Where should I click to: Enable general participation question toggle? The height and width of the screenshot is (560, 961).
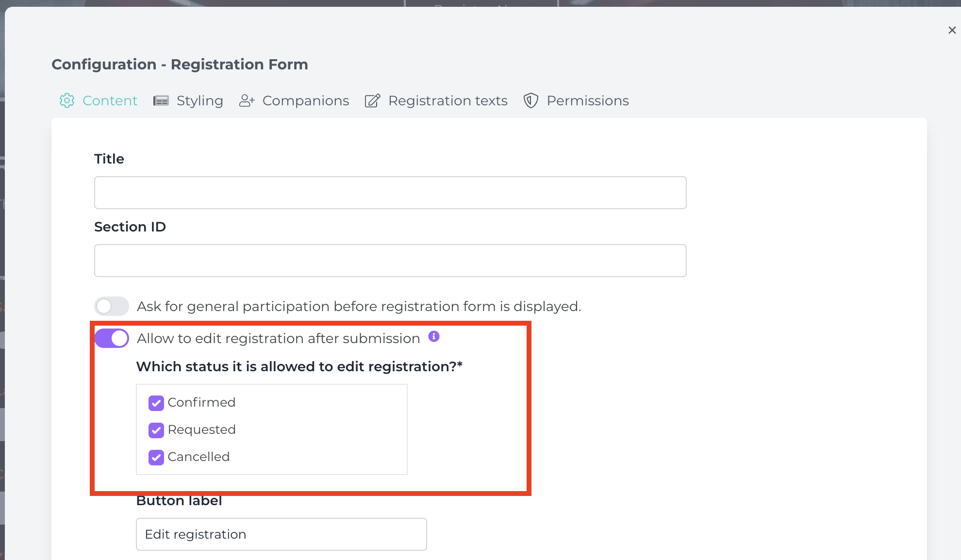tap(112, 306)
